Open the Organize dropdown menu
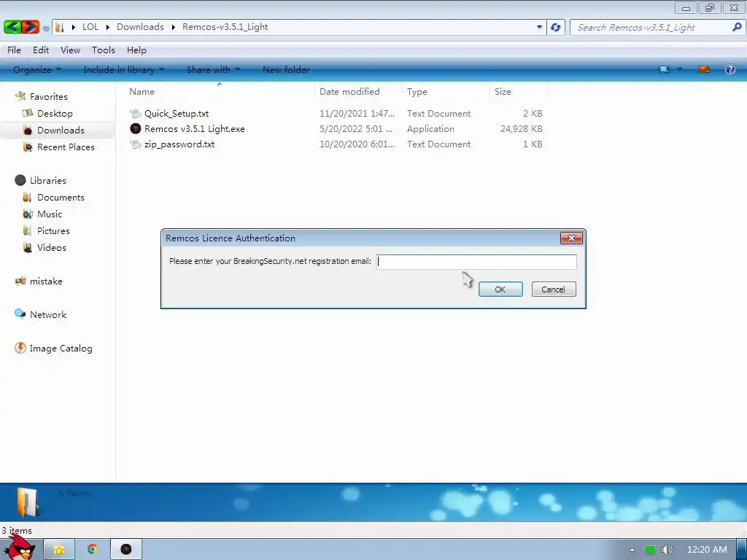Image resolution: width=747 pixels, height=560 pixels. tap(37, 69)
